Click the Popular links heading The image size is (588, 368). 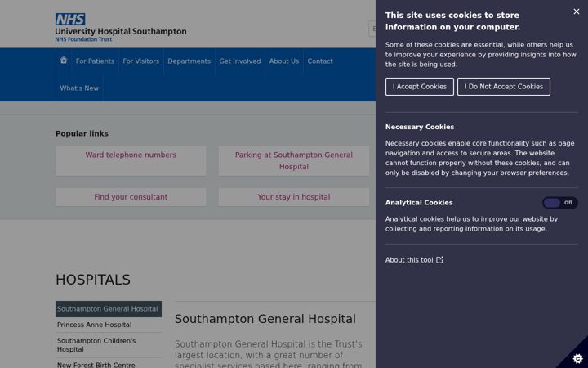82,133
